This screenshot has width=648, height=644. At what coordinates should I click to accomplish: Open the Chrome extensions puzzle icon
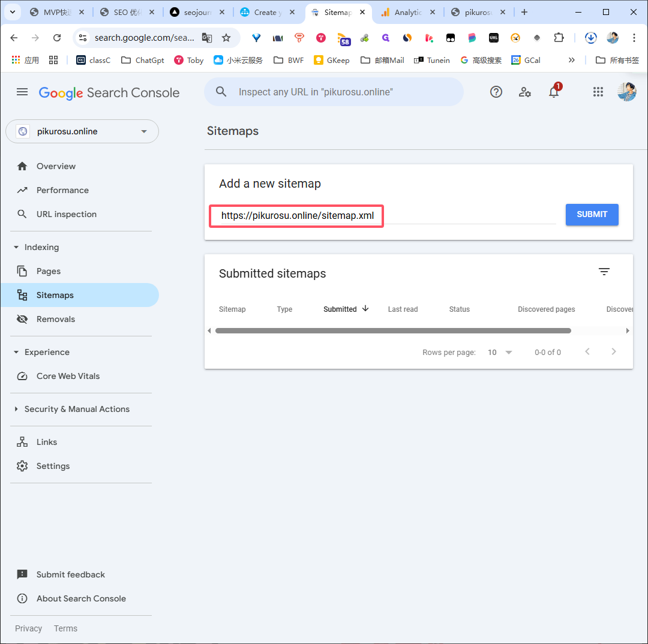[x=559, y=38]
